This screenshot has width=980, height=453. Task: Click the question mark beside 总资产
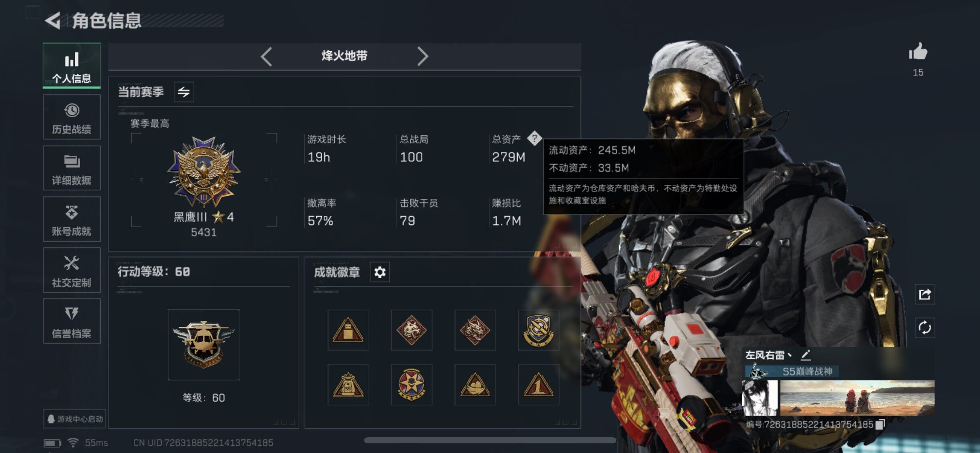point(534,139)
